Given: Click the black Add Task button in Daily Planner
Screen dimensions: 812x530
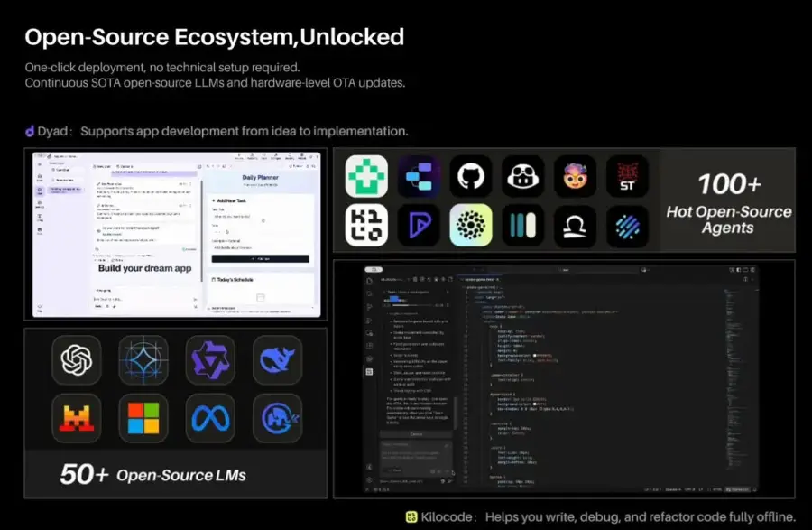Looking at the screenshot, I should click(261, 258).
